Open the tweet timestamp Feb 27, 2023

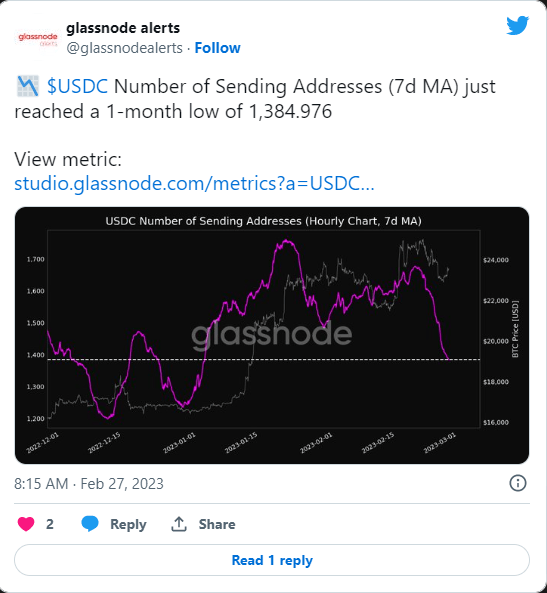tap(89, 484)
